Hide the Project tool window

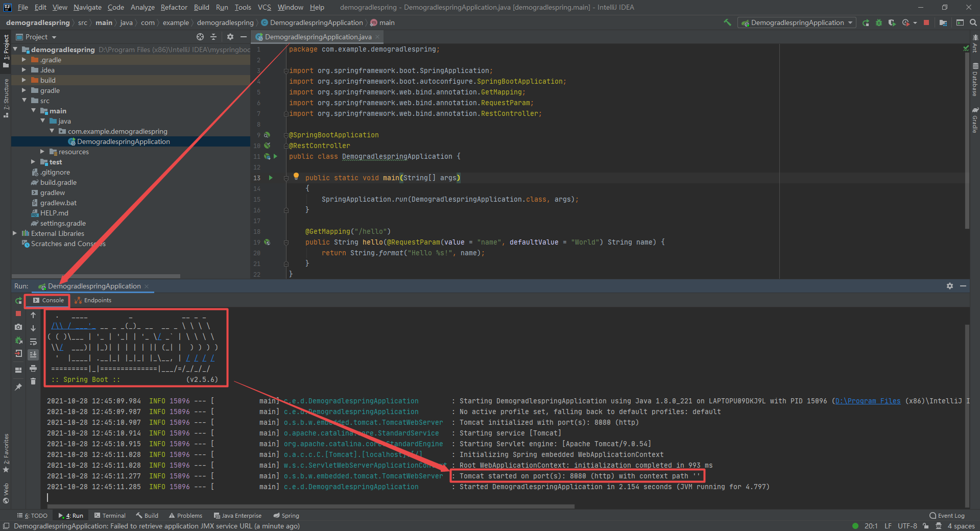coord(244,37)
